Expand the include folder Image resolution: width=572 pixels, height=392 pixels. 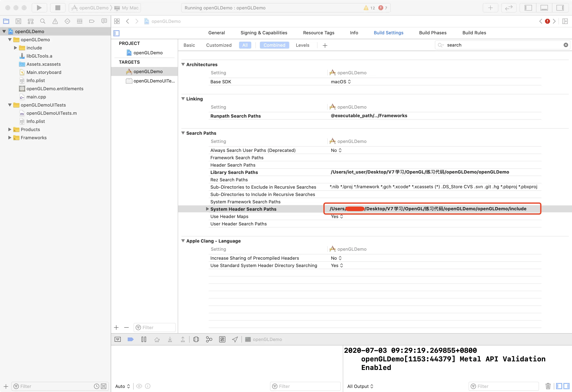tap(15, 48)
